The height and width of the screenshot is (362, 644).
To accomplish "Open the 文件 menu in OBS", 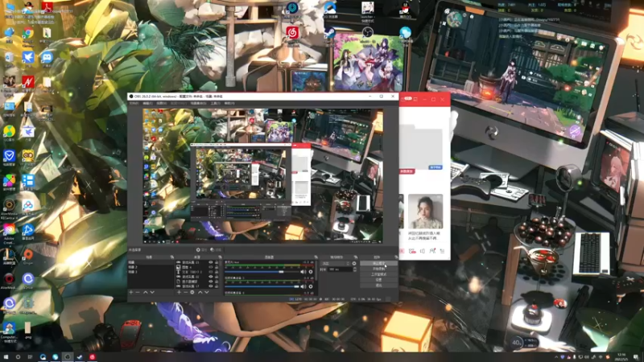I will 134,103.
